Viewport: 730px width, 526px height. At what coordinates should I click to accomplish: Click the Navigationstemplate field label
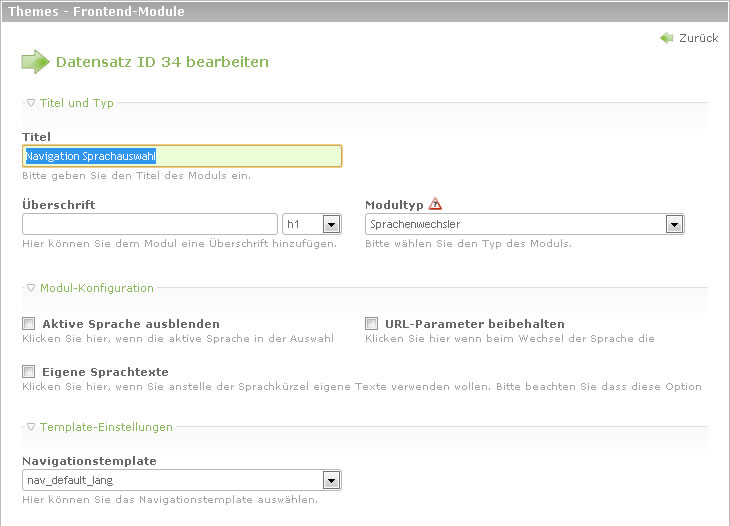[x=89, y=461]
